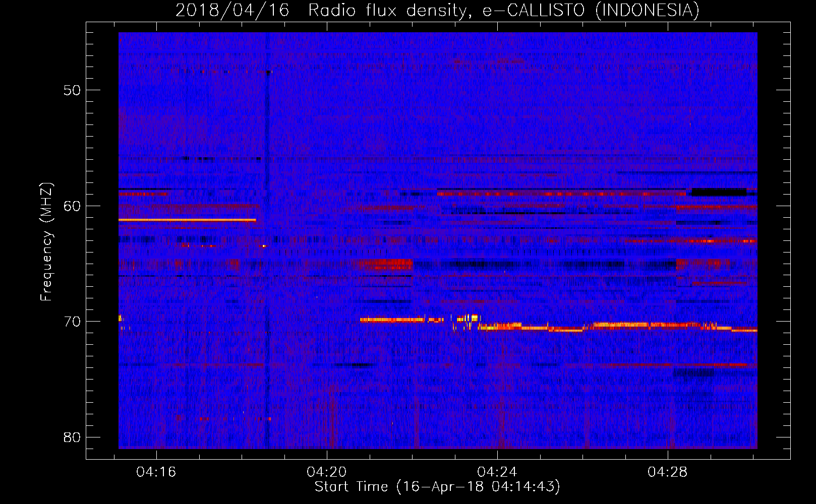Click the plot title '2018/04/16 Radio flux density, e-CALLISTO (INDONESIA)'
The height and width of the screenshot is (504, 816).
click(437, 10)
